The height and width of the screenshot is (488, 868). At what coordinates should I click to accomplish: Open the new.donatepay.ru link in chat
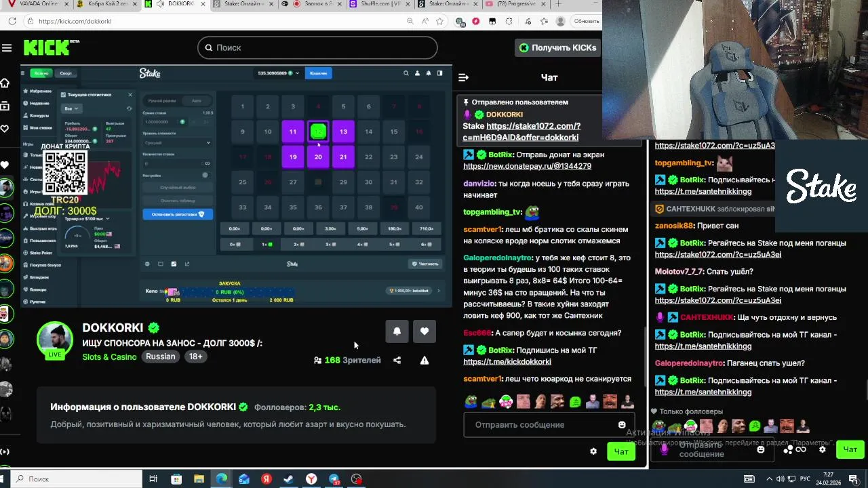[527, 166]
